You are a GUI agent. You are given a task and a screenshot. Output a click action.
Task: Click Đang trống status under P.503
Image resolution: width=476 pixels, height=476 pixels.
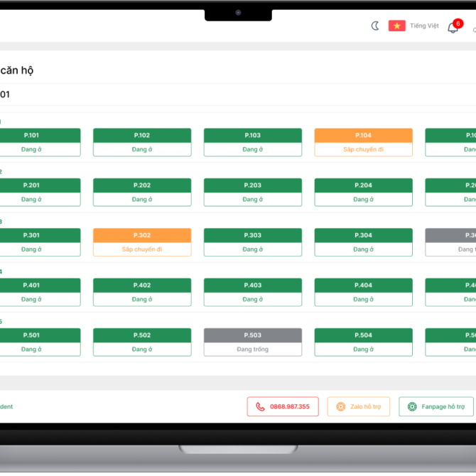point(252,350)
